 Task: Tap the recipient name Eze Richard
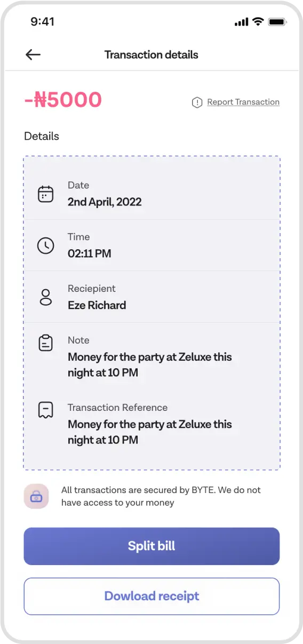click(97, 305)
